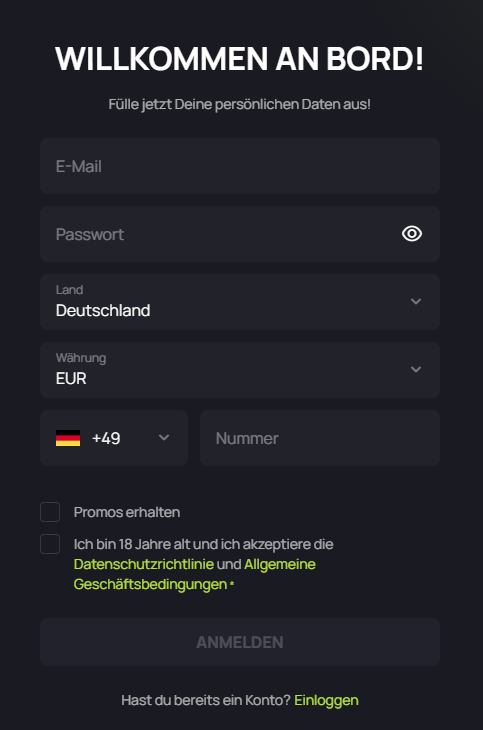
Task: Open the Währung dropdown chevron
Action: coord(416,370)
